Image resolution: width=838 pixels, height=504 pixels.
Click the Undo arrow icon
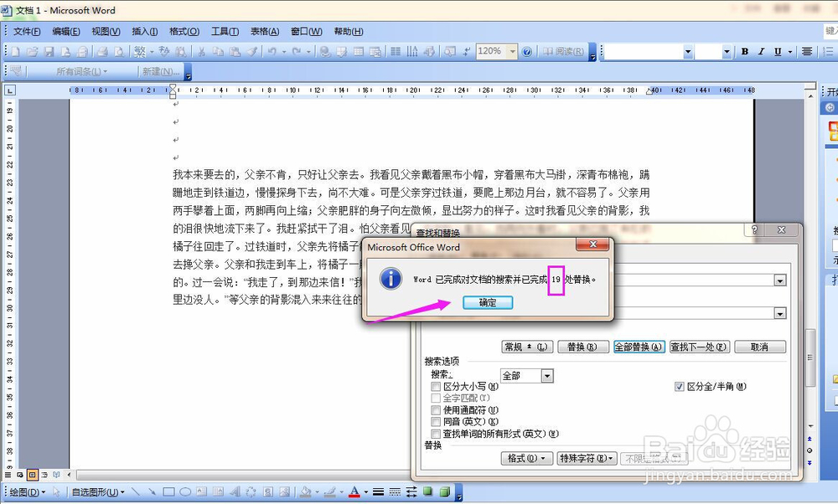click(272, 52)
